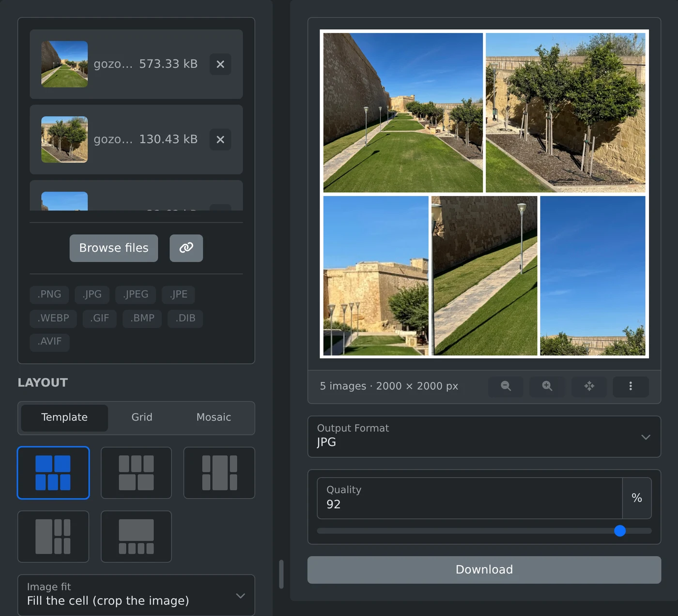Click the top-left collage photo of the lawn

click(403, 113)
